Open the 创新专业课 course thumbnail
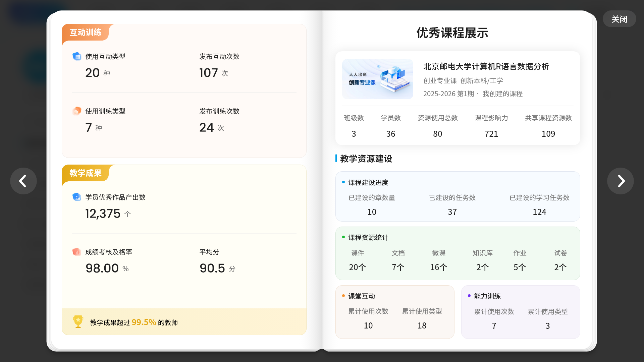644x362 pixels. click(378, 79)
